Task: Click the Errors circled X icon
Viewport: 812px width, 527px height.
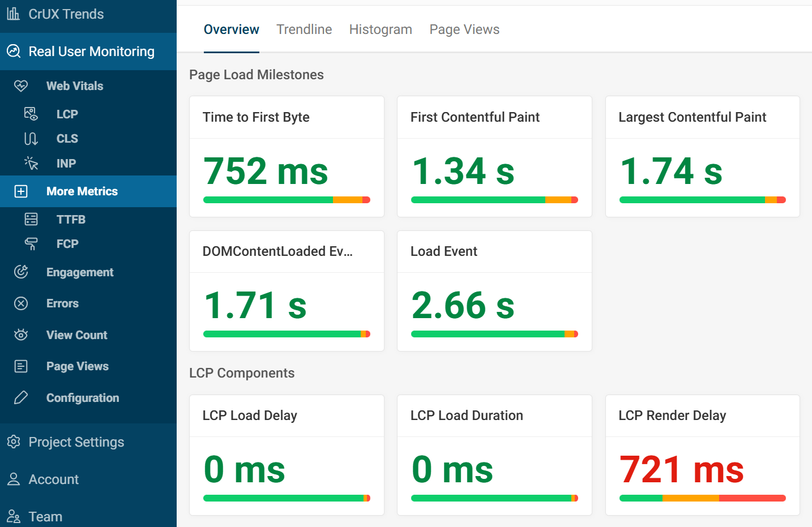Action: pos(21,303)
